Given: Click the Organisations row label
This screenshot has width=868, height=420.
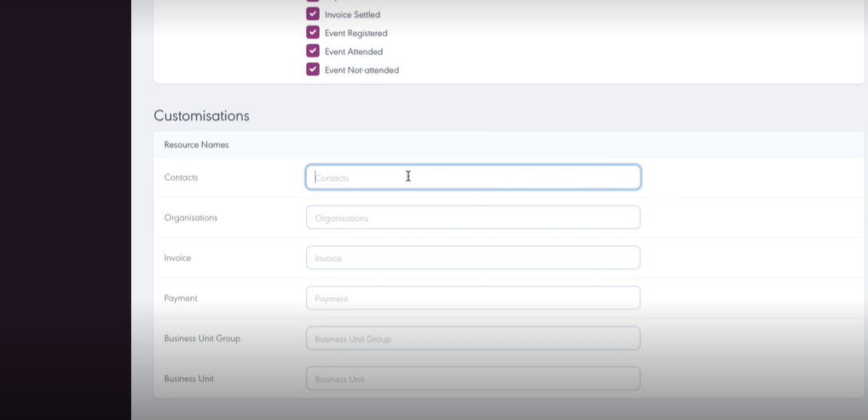Looking at the screenshot, I should pos(190,217).
